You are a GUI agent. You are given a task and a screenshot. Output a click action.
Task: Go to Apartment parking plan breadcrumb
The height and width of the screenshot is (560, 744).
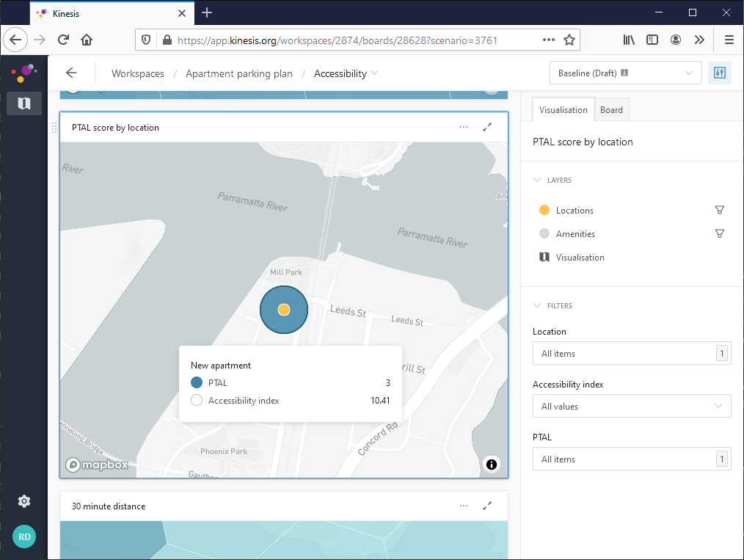[239, 73]
